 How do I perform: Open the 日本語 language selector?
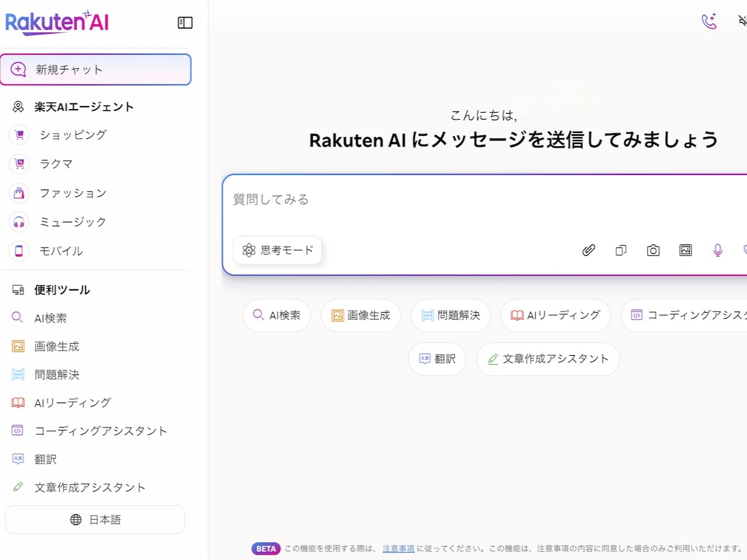(96, 520)
